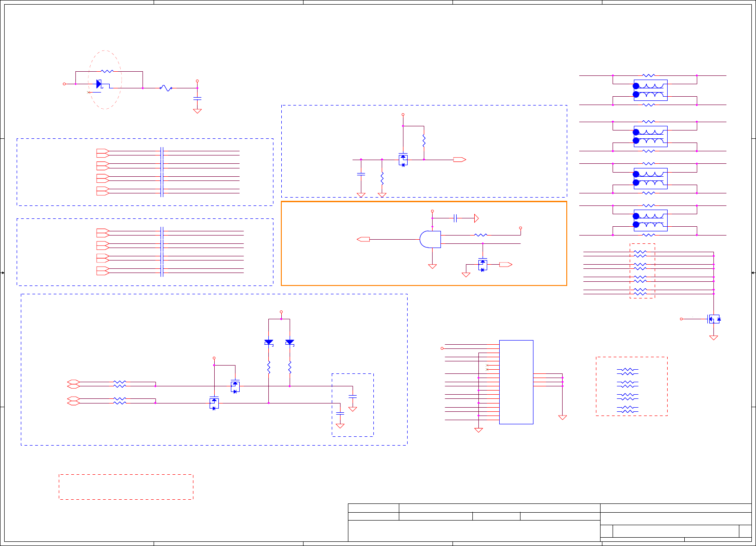
Task: Click the large blue IC rectangle at bottom center
Action: (516, 382)
